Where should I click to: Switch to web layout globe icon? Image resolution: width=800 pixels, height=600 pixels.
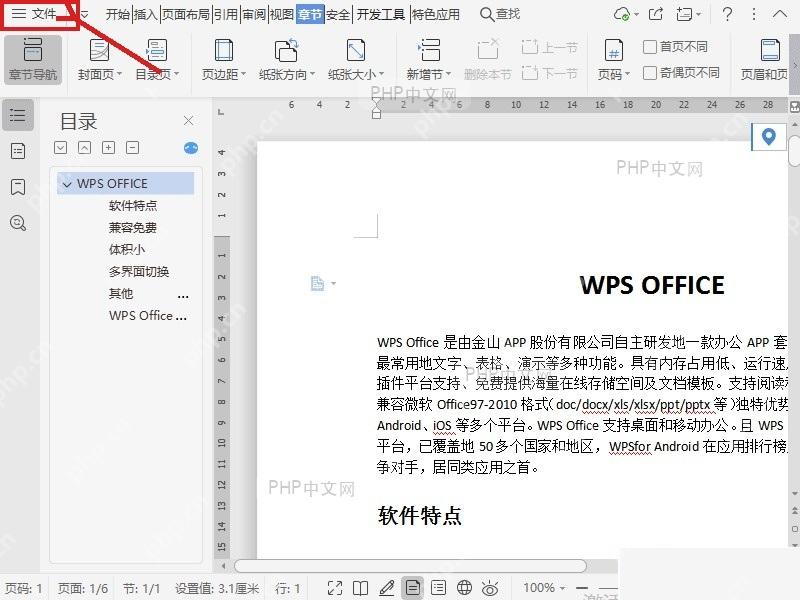pyautogui.click(x=464, y=588)
